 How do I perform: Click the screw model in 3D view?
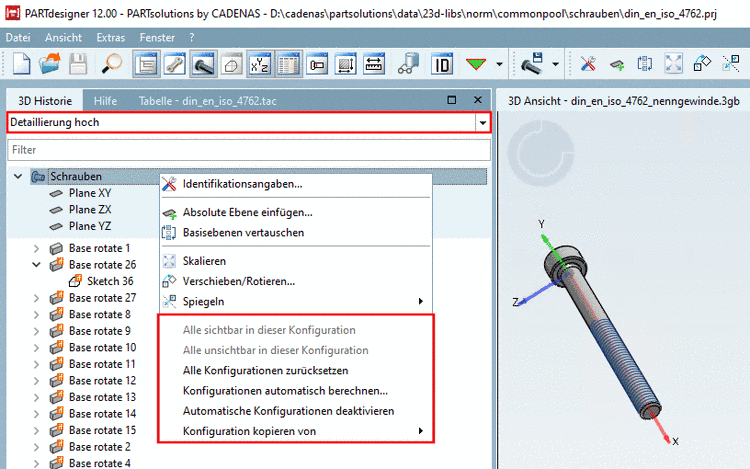coord(603,330)
